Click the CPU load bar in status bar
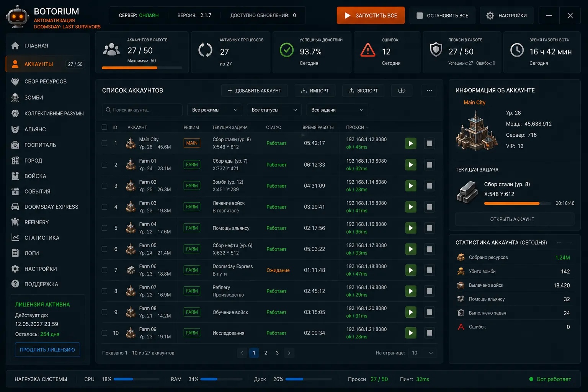The height and width of the screenshot is (392, 588). click(x=136, y=379)
